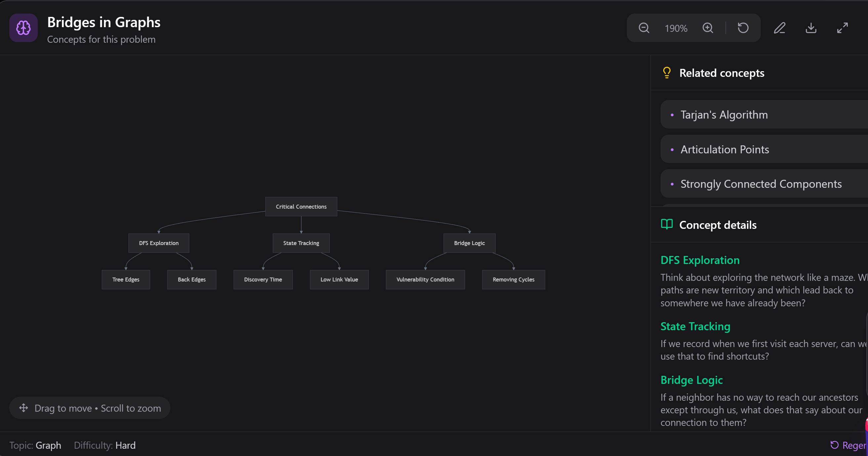This screenshot has height=456, width=868.
Task: Click the zoom in magnifier icon
Action: (x=708, y=28)
